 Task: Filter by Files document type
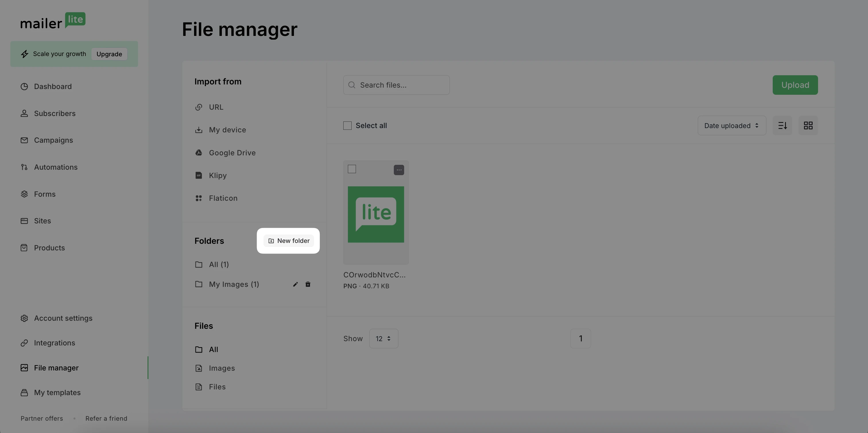[x=217, y=387]
